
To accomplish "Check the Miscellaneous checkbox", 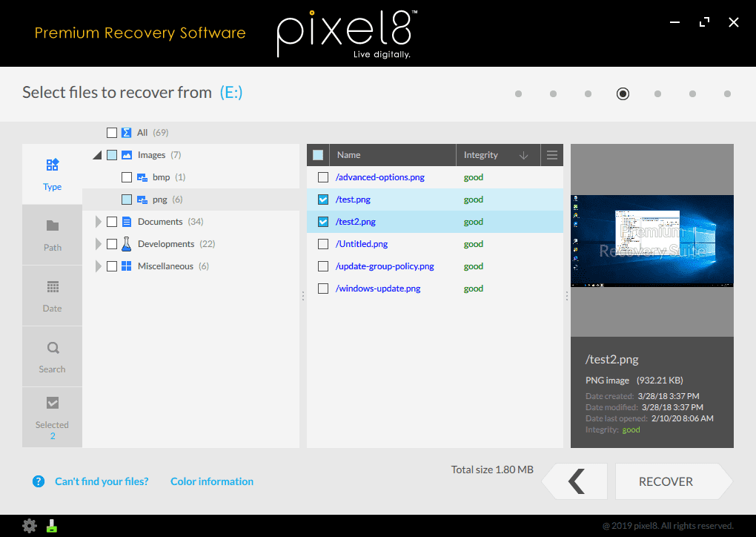I will pyautogui.click(x=112, y=266).
